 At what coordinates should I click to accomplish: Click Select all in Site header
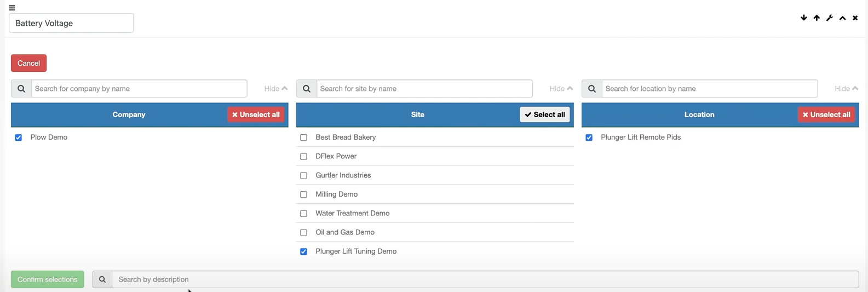pyautogui.click(x=545, y=114)
